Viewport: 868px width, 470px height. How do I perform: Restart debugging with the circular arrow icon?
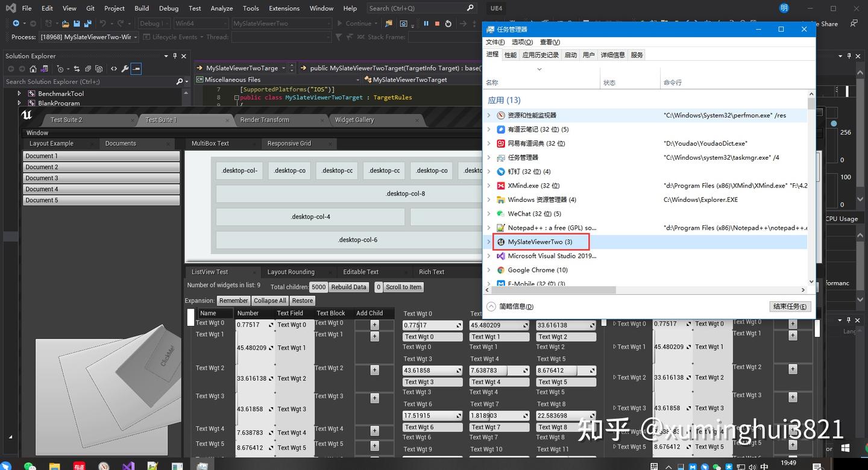[x=448, y=23]
